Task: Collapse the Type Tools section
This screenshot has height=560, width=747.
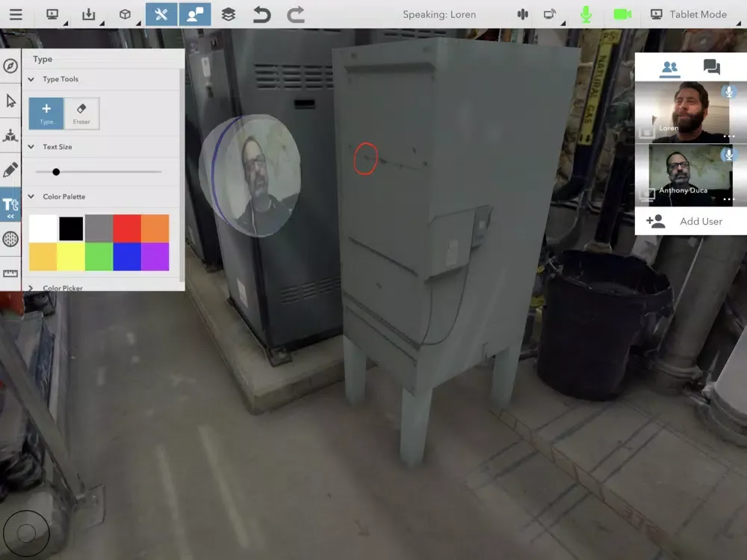Action: point(31,79)
